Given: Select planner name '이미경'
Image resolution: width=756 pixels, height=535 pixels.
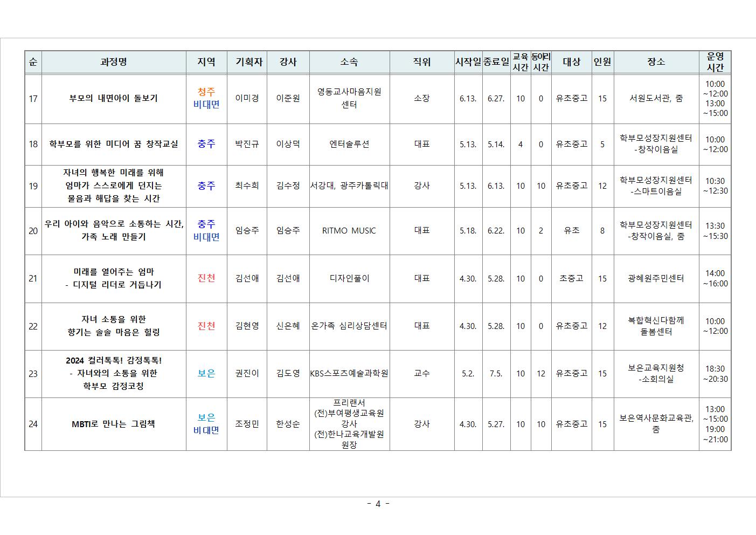Looking at the screenshot, I should point(247,98).
